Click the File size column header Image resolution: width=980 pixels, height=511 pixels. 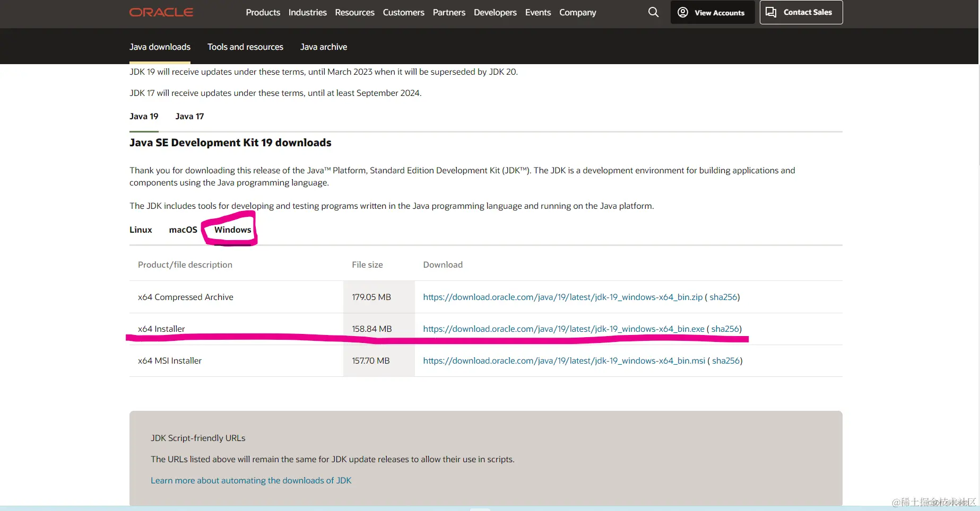point(367,265)
